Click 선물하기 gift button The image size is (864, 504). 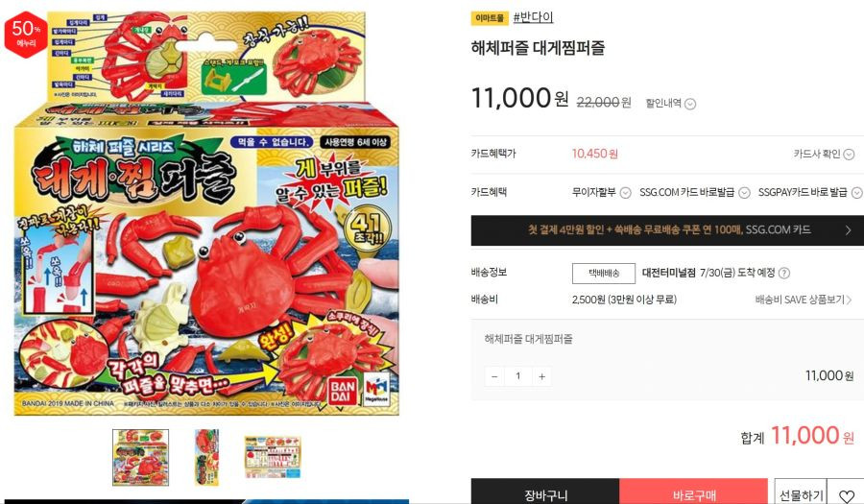click(802, 495)
